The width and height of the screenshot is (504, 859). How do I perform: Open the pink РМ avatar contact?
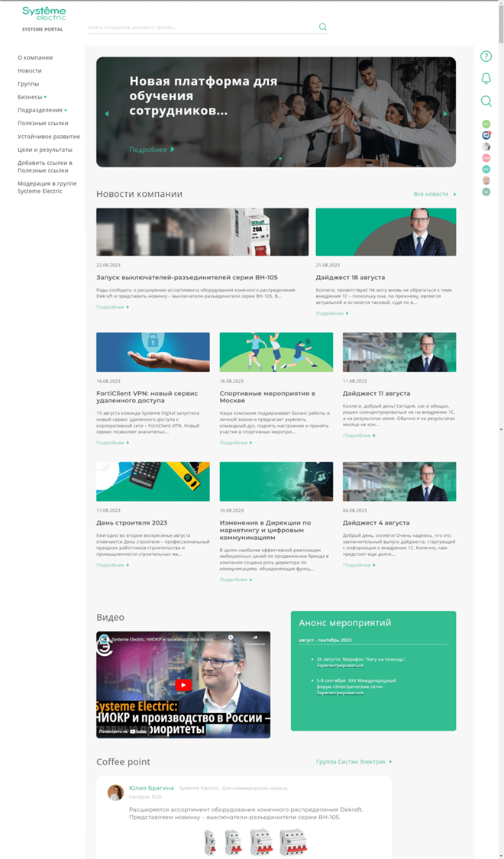[x=486, y=158]
